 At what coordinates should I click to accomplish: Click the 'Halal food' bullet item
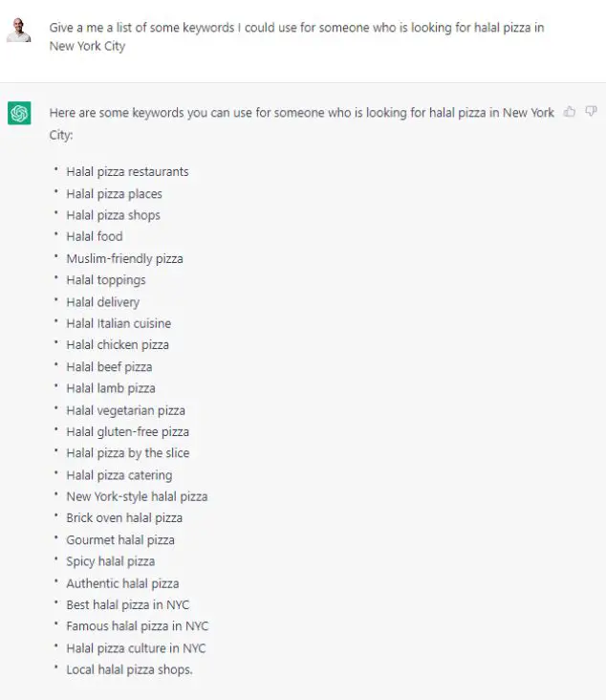click(95, 236)
